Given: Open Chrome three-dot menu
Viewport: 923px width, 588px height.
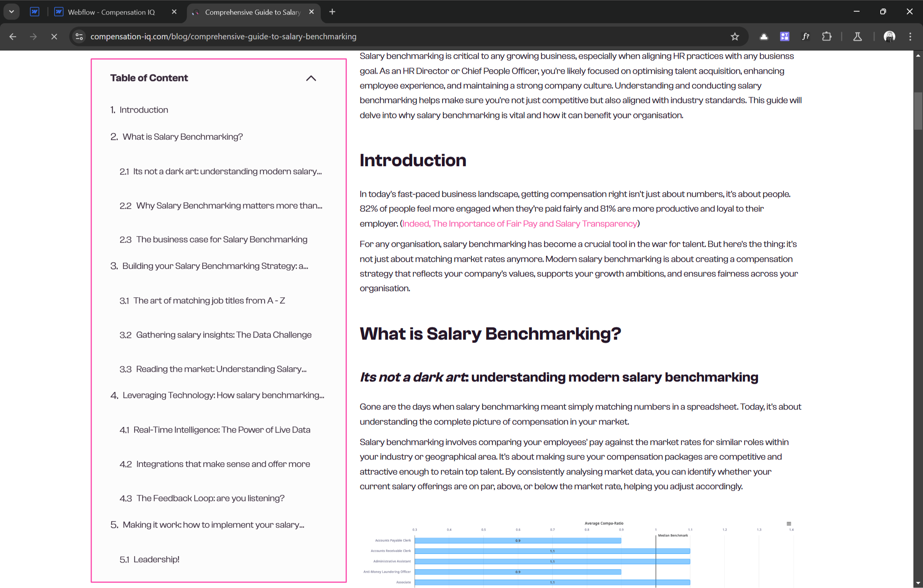Looking at the screenshot, I should [x=910, y=37].
